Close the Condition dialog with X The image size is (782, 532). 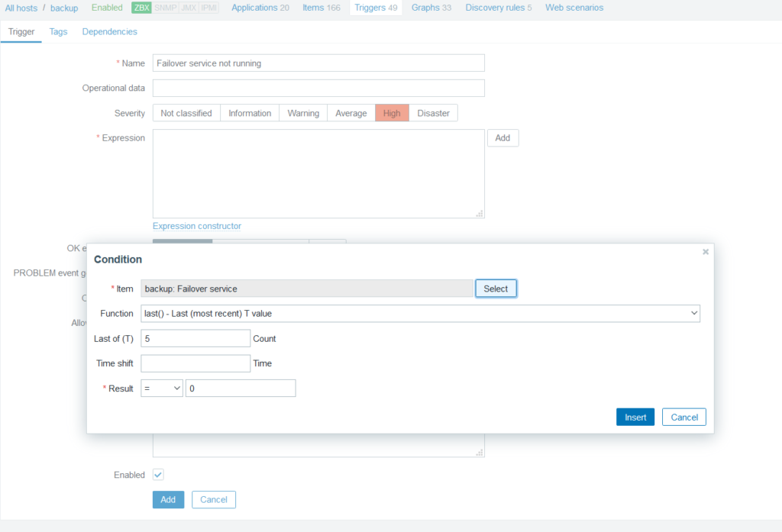click(x=705, y=252)
